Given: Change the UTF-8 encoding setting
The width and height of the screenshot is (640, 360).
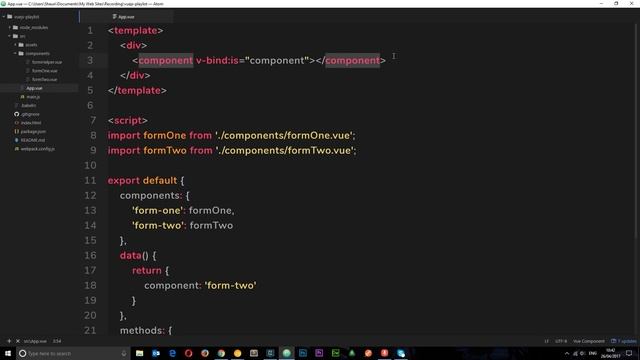Looking at the screenshot, I should click(561, 341).
